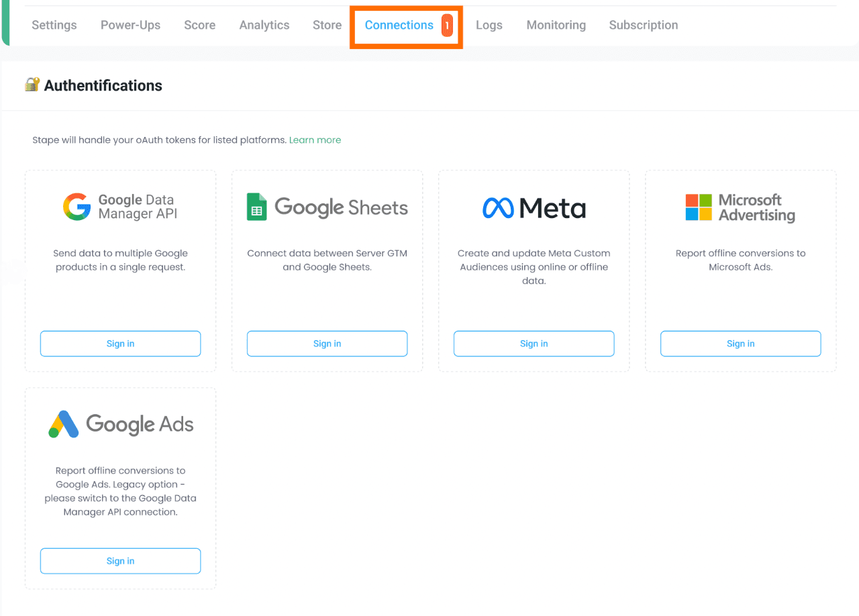Go to the Score tab
Screen dimensions: 859x616
pos(200,25)
